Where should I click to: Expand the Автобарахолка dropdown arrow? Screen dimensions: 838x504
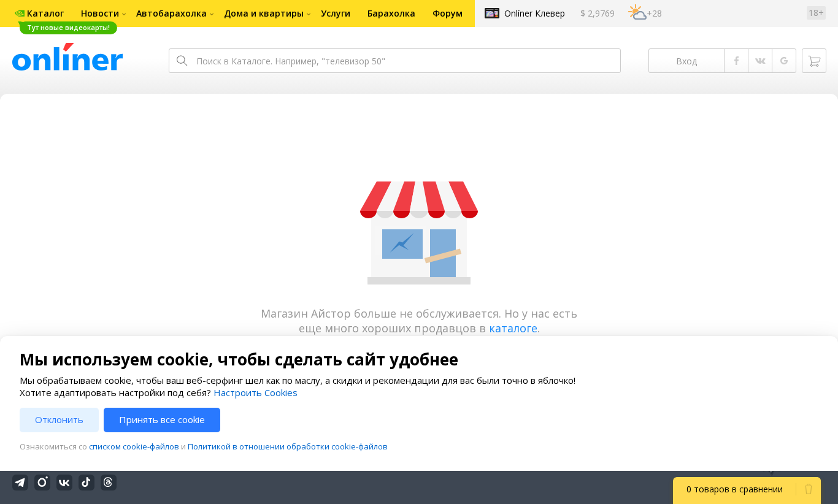pos(212,14)
